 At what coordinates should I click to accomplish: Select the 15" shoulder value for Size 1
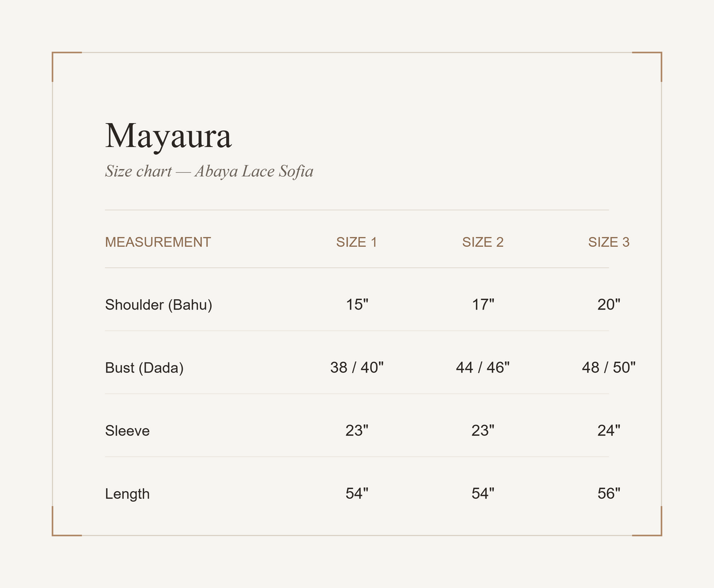357,305
